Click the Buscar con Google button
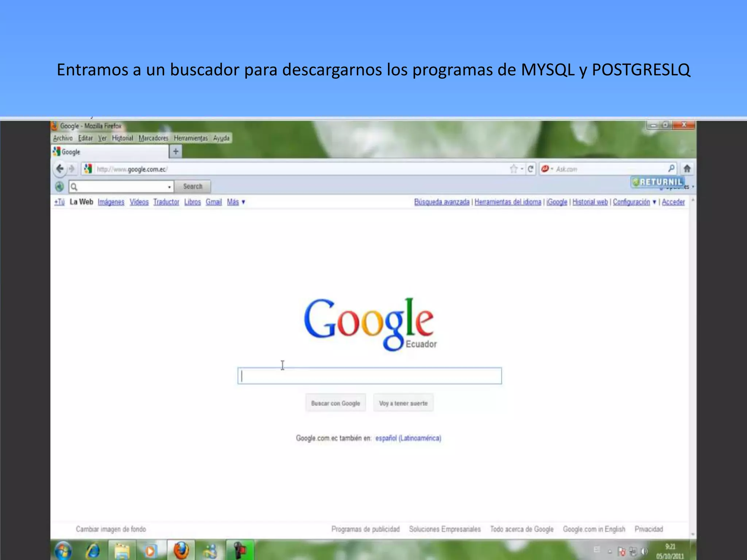Screen dimensions: 747x560 point(336,403)
